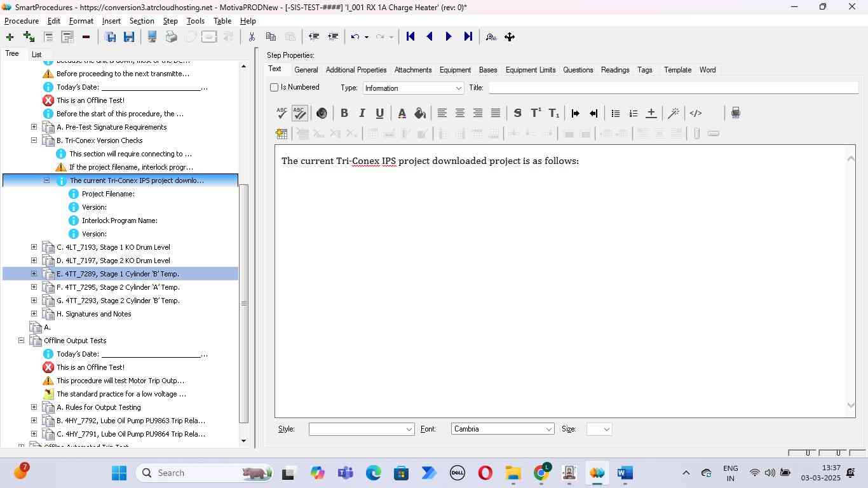The image size is (868, 488).
Task: Click the Title input field
Action: 674,88
